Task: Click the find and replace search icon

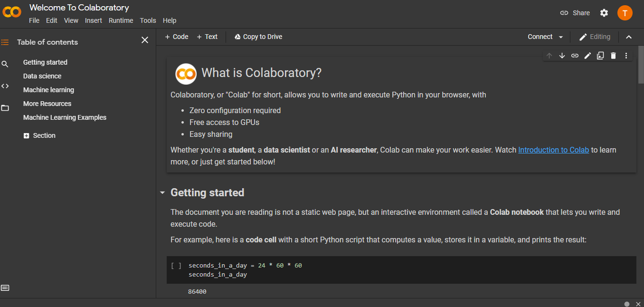Action: click(5, 64)
